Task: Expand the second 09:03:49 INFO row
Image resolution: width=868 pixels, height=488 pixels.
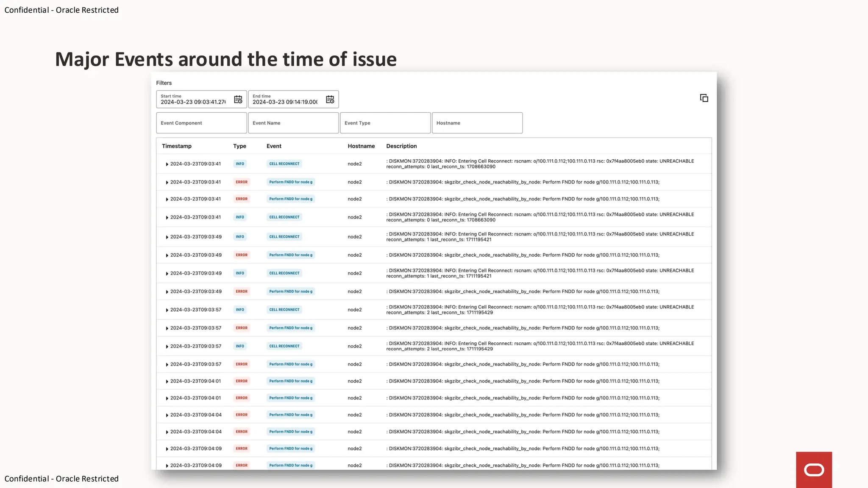Action: pyautogui.click(x=167, y=273)
